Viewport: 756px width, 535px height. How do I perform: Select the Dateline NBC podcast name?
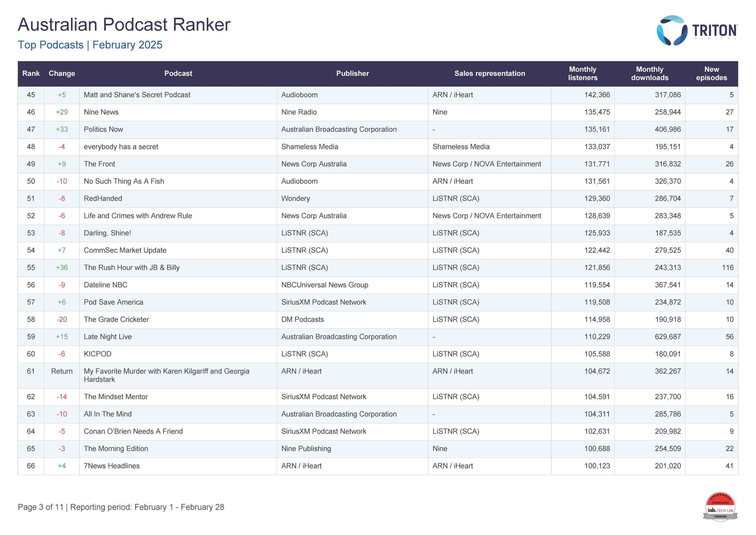tap(105, 285)
